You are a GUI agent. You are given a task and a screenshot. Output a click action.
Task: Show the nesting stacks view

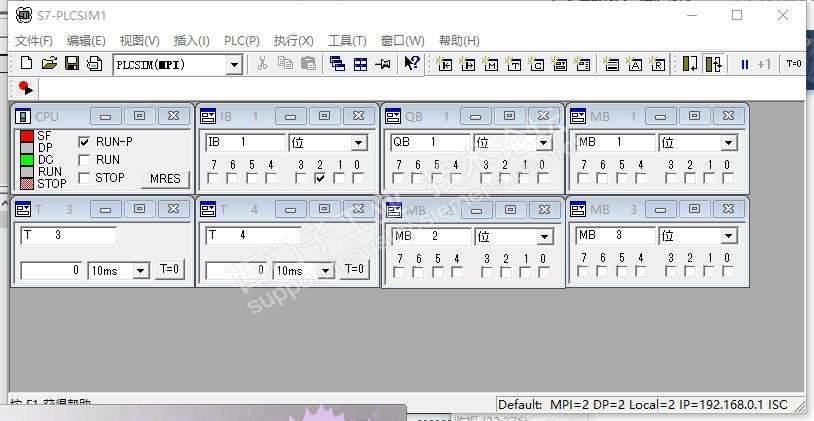point(612,64)
